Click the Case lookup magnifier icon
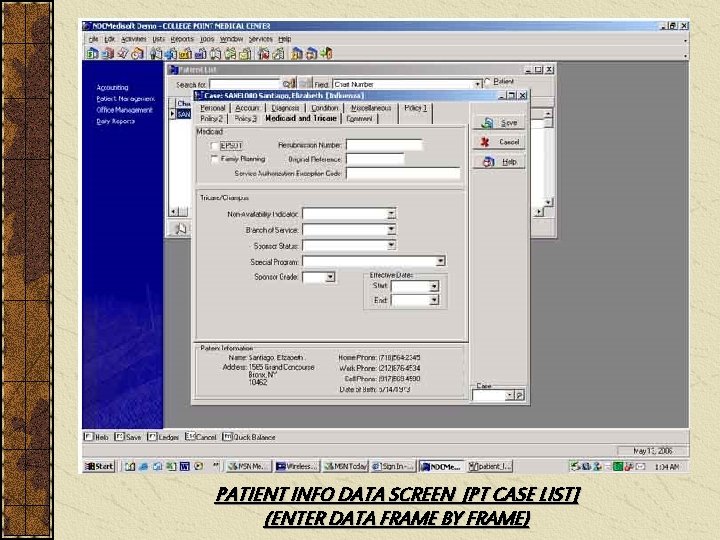Image resolution: width=720 pixels, height=540 pixels. tap(519, 395)
